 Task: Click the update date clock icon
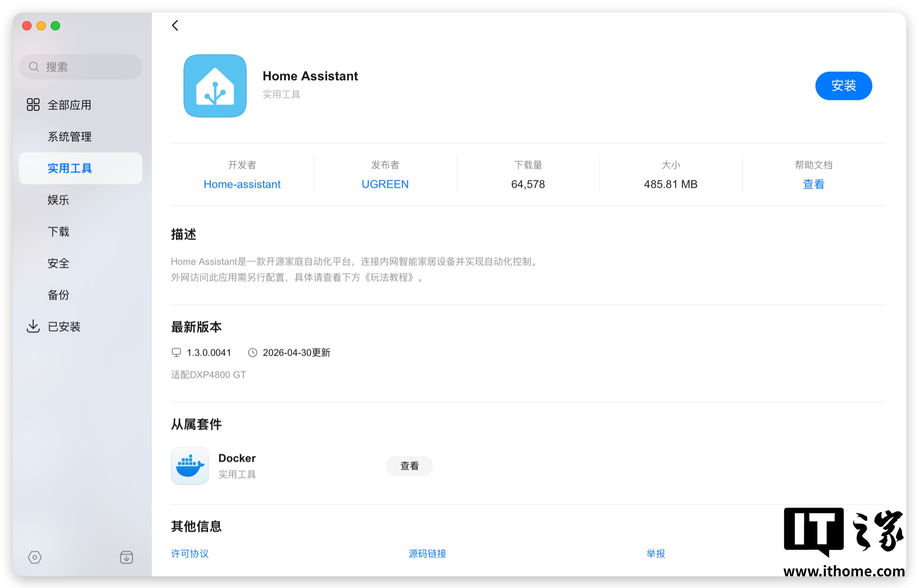253,352
